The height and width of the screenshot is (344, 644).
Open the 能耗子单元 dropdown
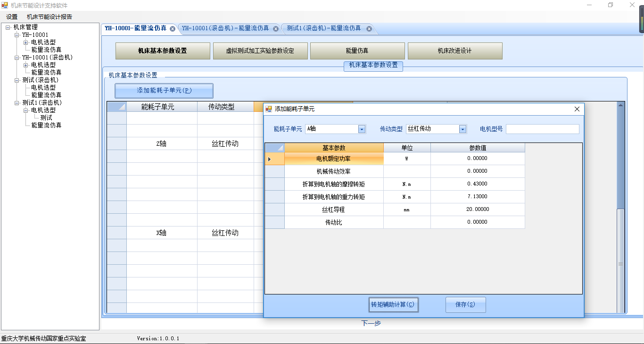point(362,129)
